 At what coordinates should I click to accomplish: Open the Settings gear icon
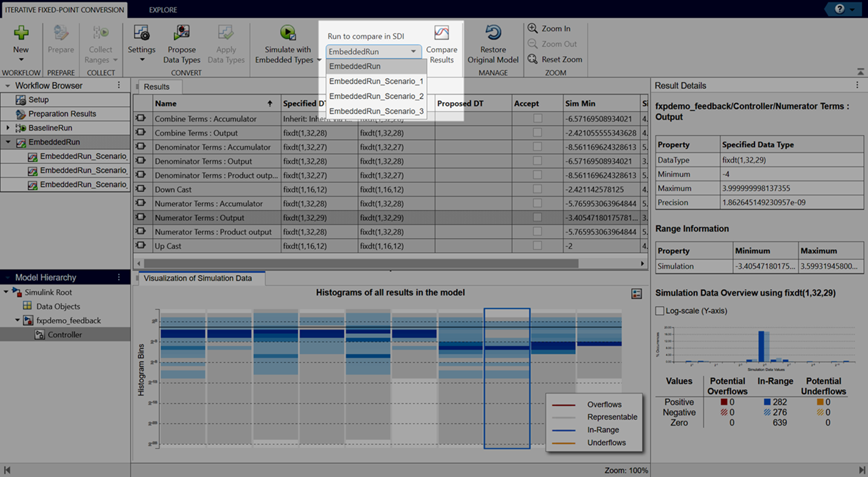[141, 33]
